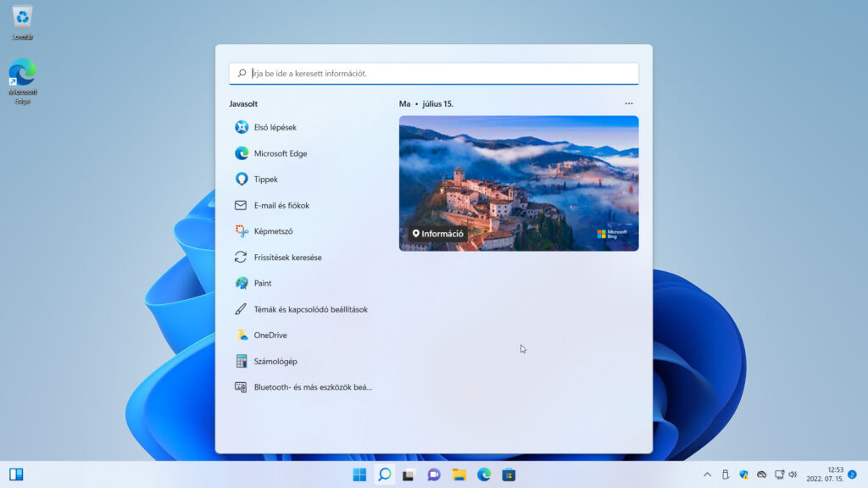Open Bluetooth- és más eszközök icon
The image size is (868, 488).
click(240, 387)
